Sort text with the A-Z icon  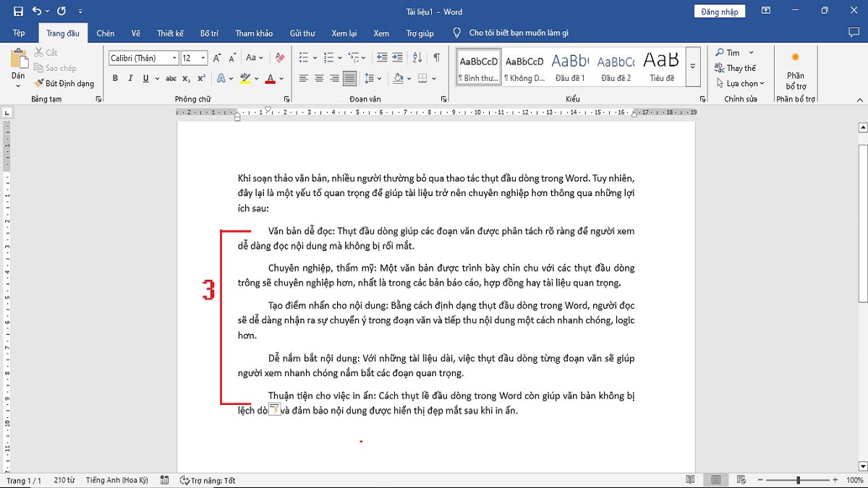pyautogui.click(x=417, y=58)
